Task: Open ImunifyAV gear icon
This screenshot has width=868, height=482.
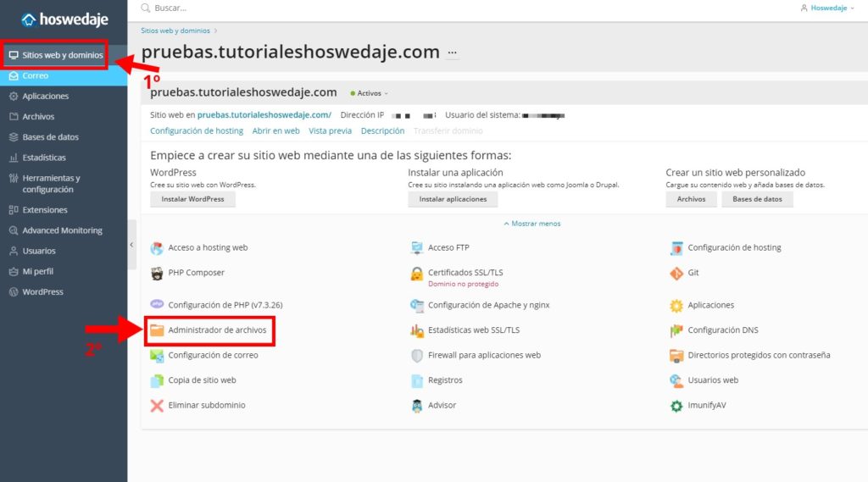Action: (x=676, y=405)
